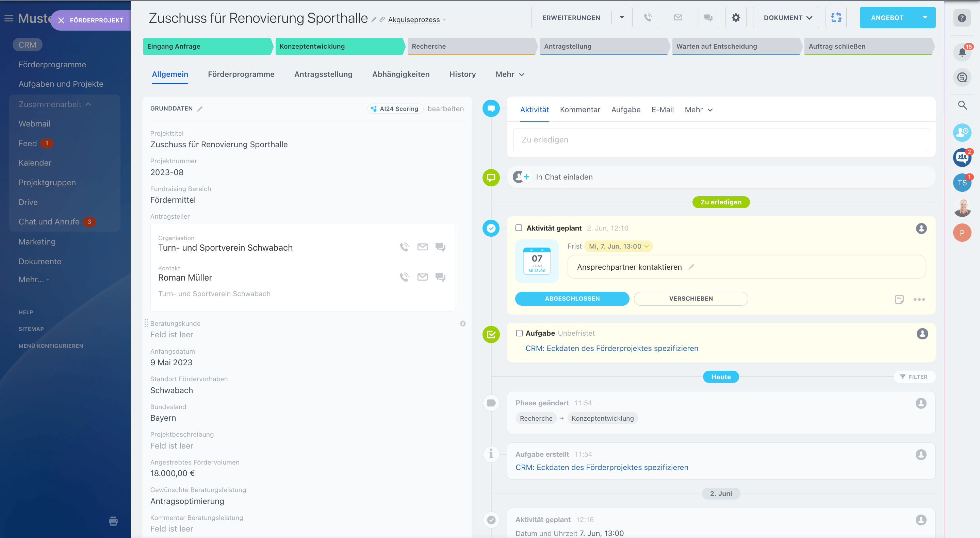Open the Kommentar tab in timeline

click(580, 110)
